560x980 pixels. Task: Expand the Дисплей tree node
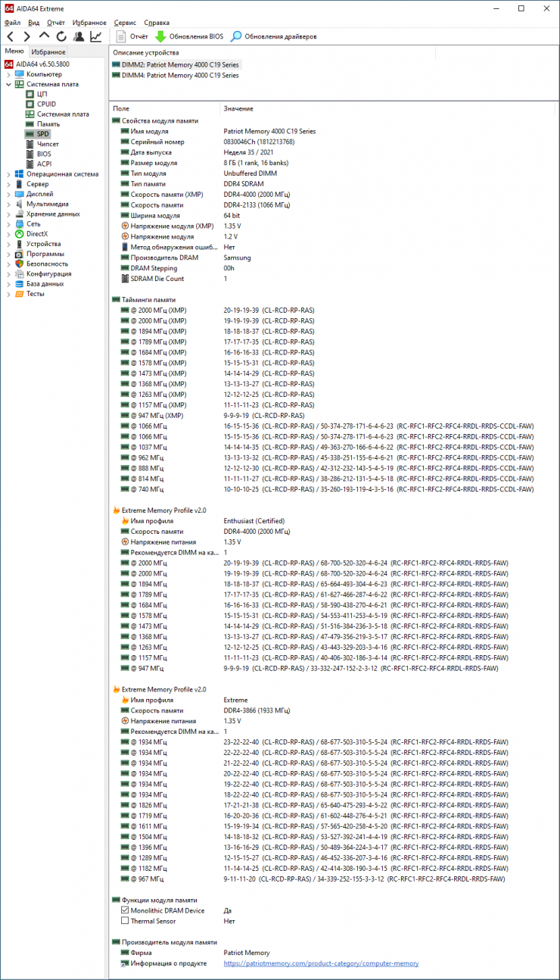[9, 194]
